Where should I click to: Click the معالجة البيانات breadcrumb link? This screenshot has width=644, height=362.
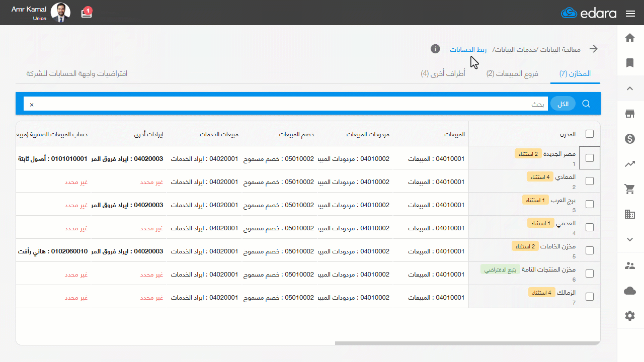point(560,49)
